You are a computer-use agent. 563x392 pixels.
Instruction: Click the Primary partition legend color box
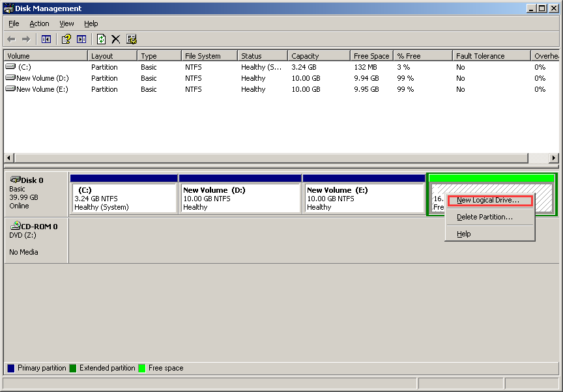[x=11, y=369]
